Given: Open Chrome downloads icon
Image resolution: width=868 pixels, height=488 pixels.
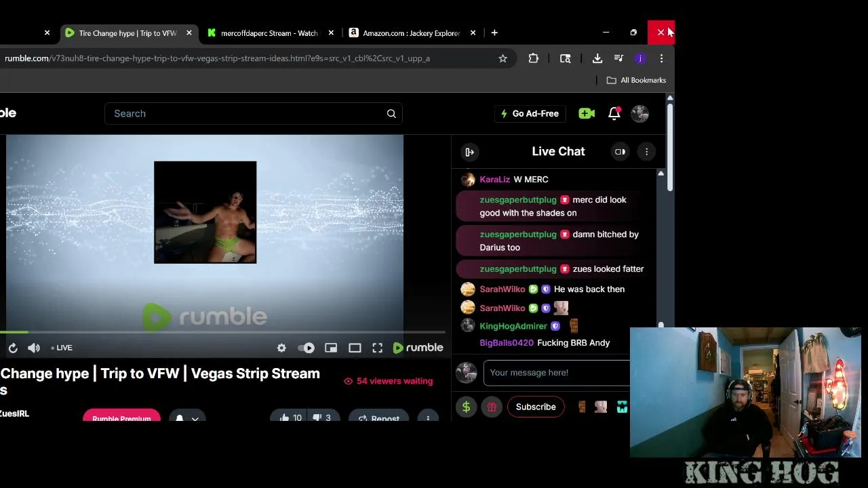Looking at the screenshot, I should coord(597,58).
